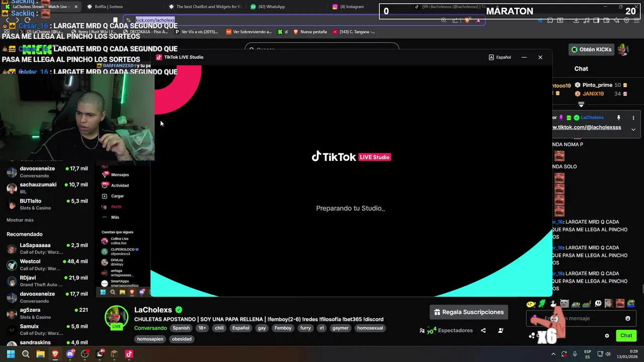644x362 pixels.
Task: Open the sachauzumaki channel in sidebar
Action: 47,188
